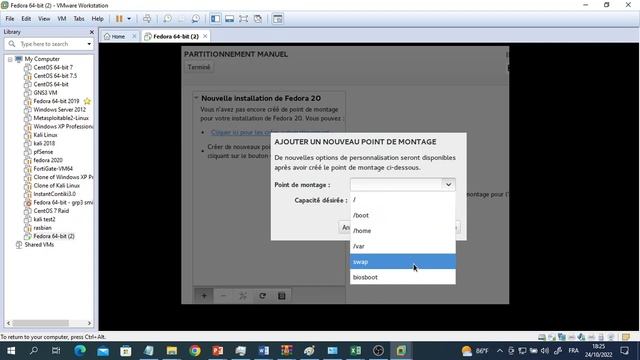This screenshot has width=640, height=360.
Task: Click the library search field
Action: tap(48, 44)
